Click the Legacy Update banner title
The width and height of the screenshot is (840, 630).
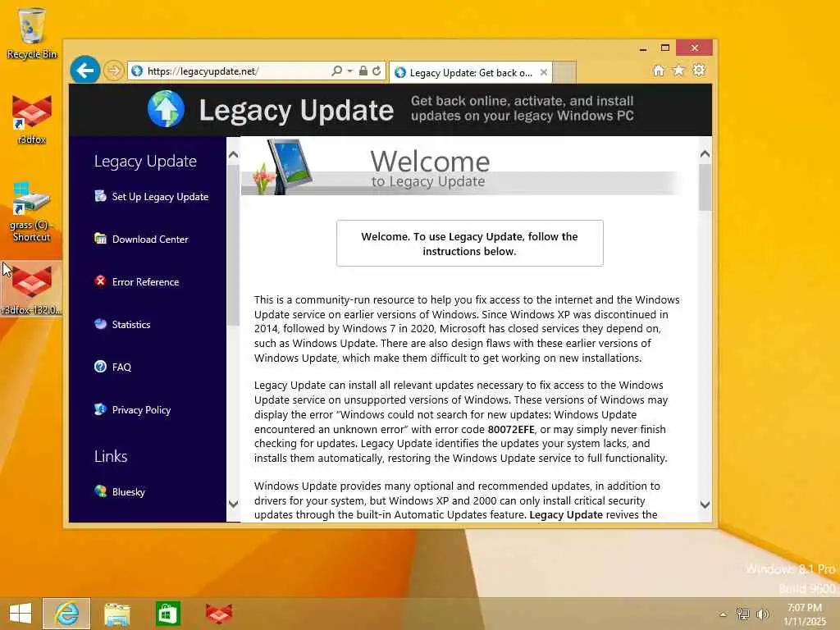point(296,111)
